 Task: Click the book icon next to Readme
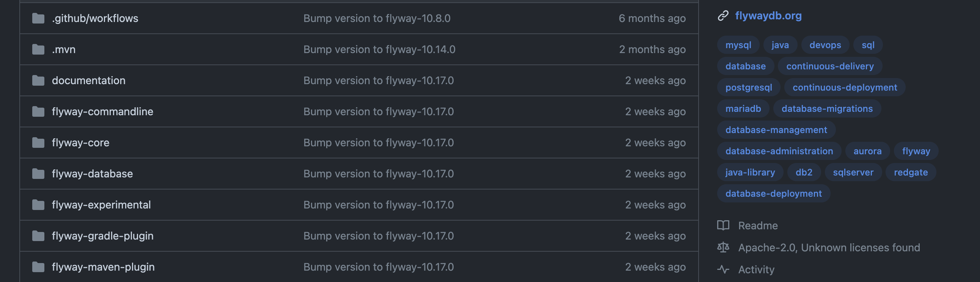(723, 226)
